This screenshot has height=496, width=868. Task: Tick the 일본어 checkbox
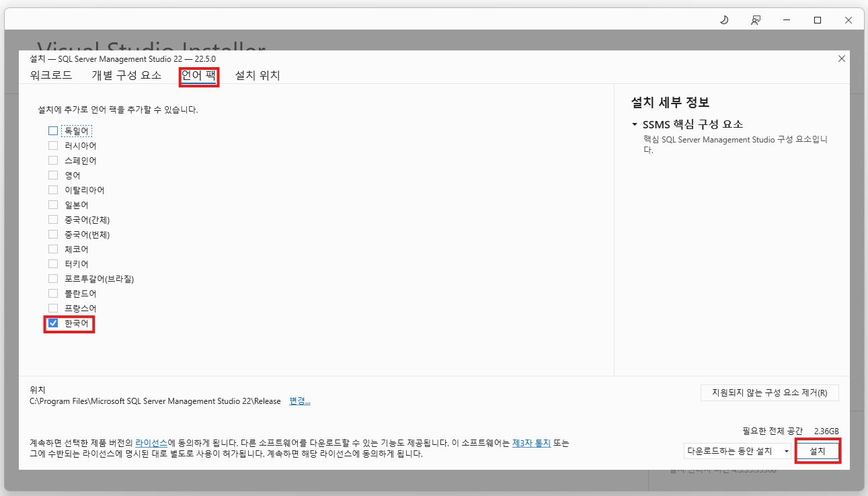click(53, 205)
